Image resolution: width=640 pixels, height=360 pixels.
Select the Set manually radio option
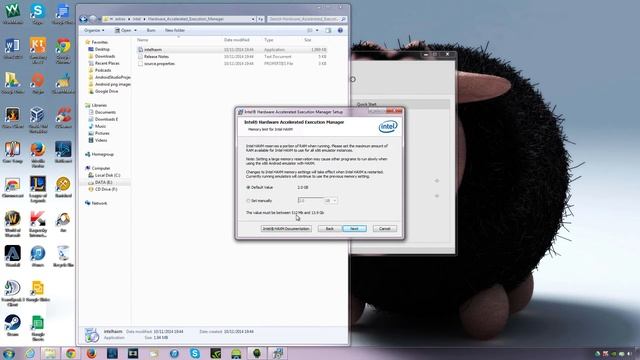pos(248,201)
